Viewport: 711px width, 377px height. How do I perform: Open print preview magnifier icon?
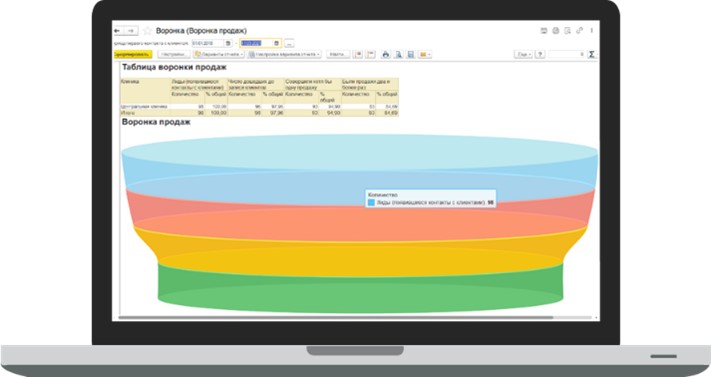pos(398,54)
